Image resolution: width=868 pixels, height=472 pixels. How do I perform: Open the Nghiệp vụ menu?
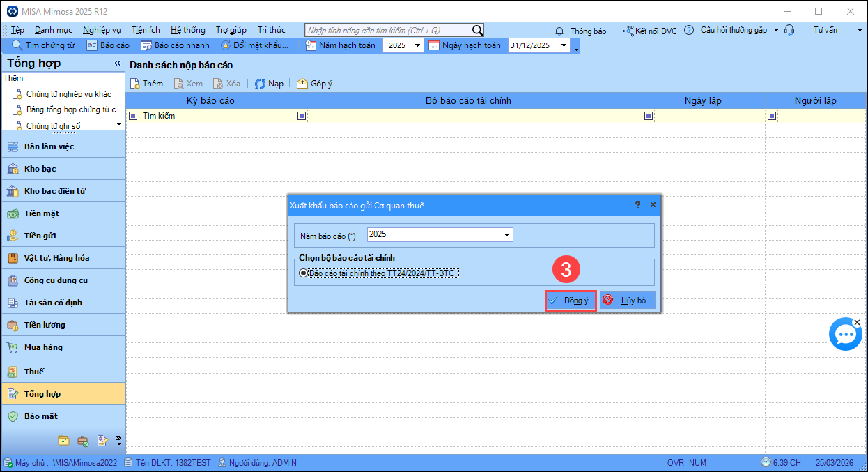click(x=101, y=30)
